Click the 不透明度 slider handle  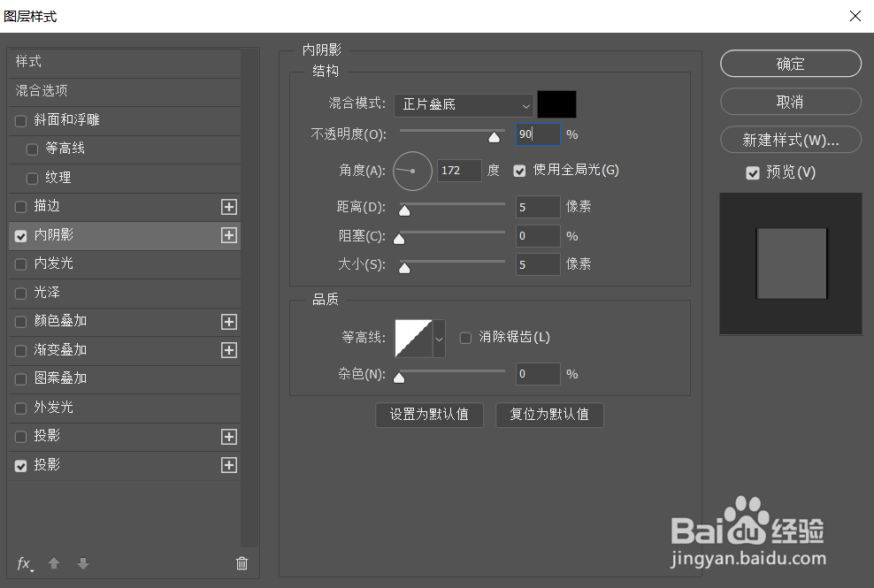click(x=494, y=137)
